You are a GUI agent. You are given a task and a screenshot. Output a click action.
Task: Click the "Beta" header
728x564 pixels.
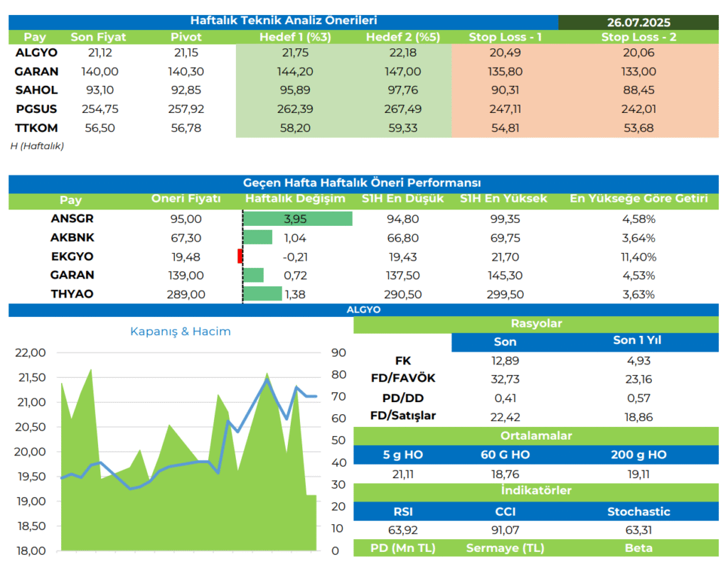tap(638, 548)
